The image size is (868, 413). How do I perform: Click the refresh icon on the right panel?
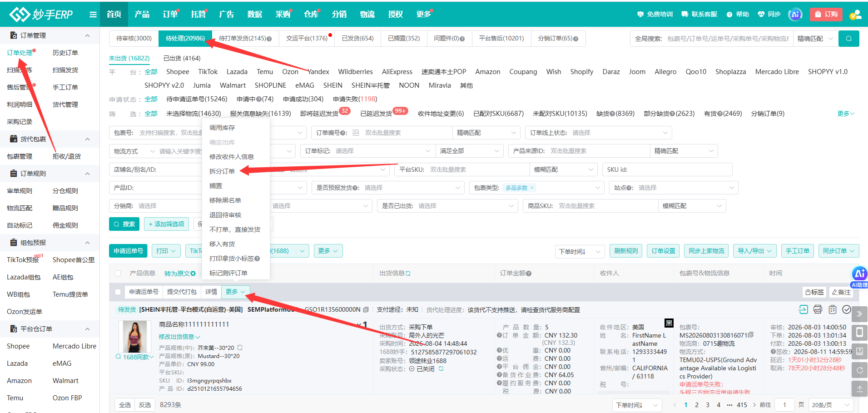(x=859, y=370)
